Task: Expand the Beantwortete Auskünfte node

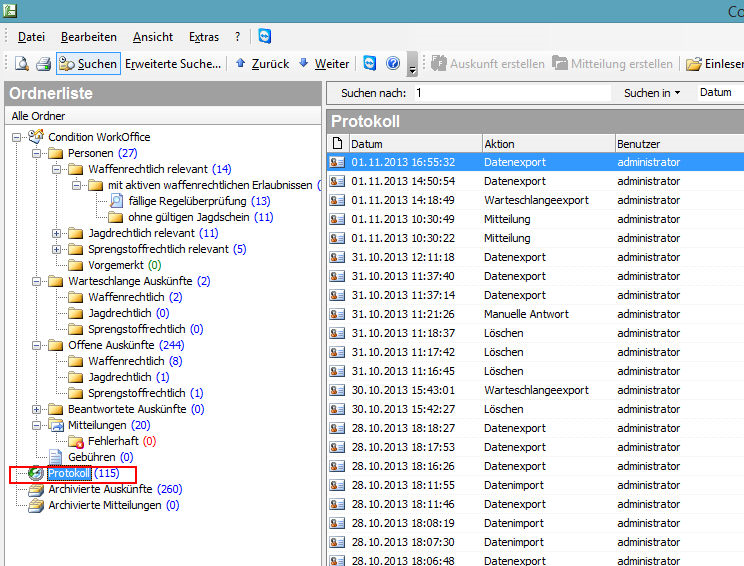Action: coord(37,409)
